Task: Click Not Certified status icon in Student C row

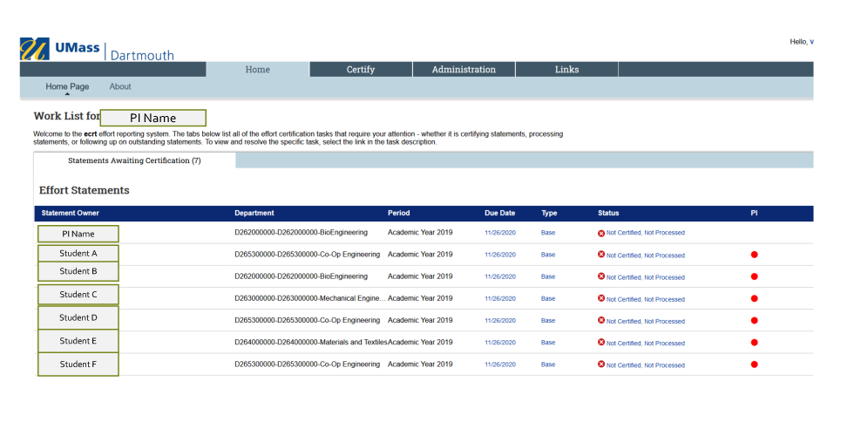Action: 601,298
